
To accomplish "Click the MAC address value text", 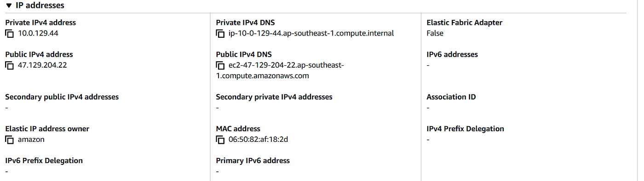I will coord(258,139).
